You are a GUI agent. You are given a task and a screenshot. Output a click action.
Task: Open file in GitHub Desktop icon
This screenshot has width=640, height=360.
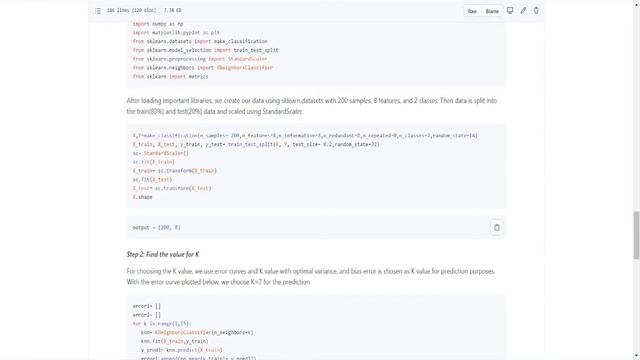point(510,11)
